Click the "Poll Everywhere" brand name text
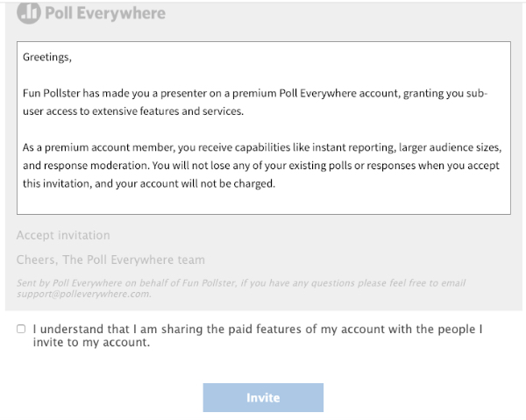This screenshot has height=420, width=526. click(105, 13)
